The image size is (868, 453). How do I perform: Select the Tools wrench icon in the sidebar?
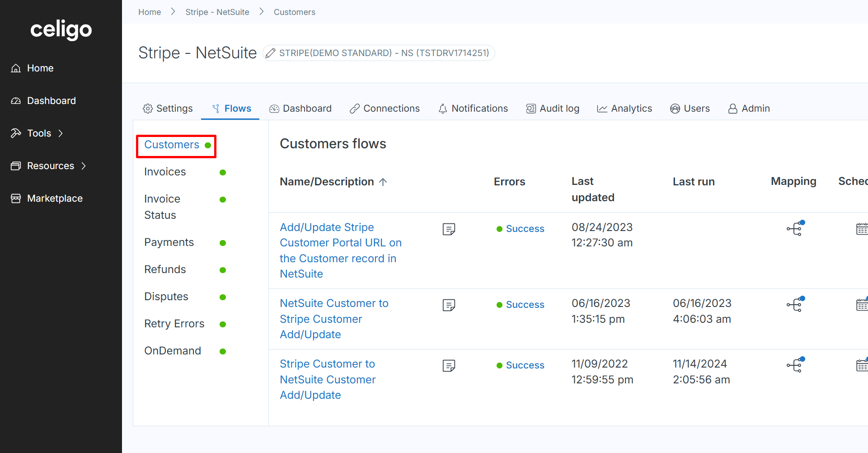point(16,133)
